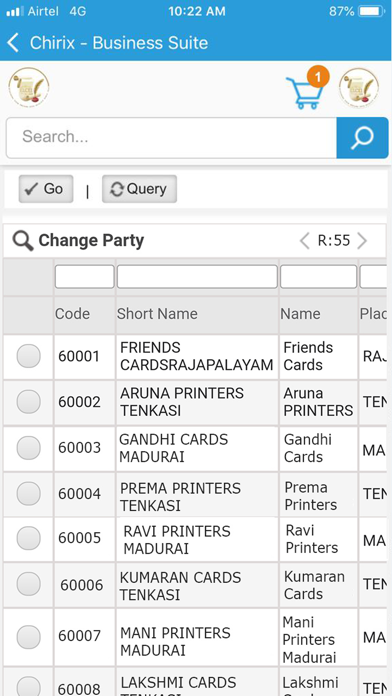Image resolution: width=392 pixels, height=696 pixels.
Task: Go to next record page arrow
Action: 362,241
